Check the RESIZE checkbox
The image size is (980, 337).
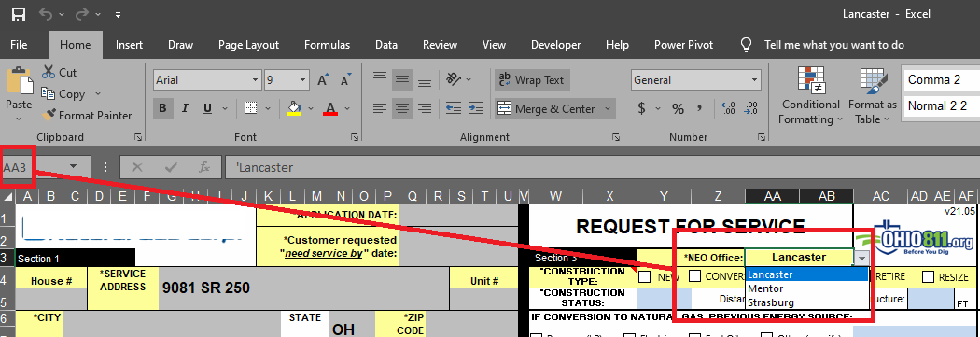coord(928,276)
